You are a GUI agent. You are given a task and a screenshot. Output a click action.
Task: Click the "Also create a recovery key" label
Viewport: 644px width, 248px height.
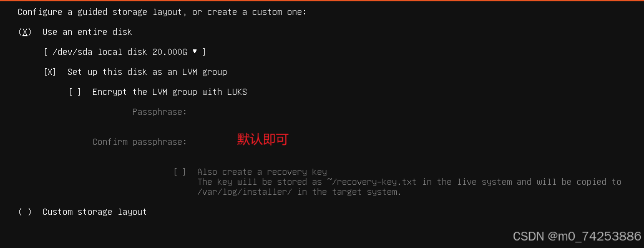pyautogui.click(x=262, y=172)
